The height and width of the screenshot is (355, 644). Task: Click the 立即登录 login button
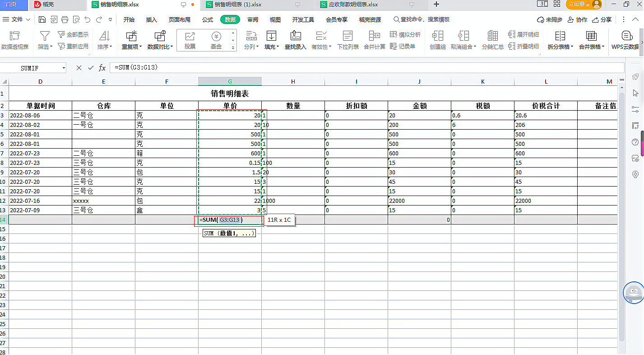pyautogui.click(x=584, y=5)
